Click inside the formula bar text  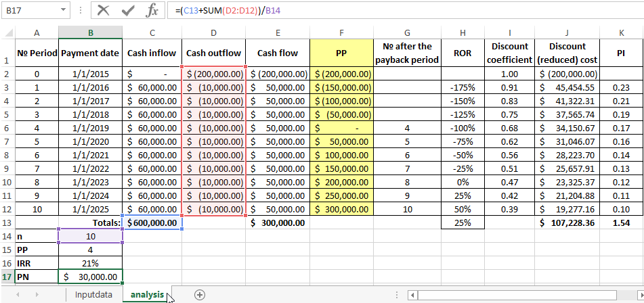click(x=406, y=10)
